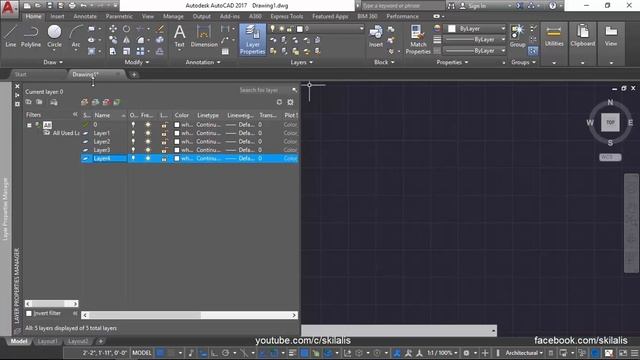Collapse the All filter tree node

29,125
